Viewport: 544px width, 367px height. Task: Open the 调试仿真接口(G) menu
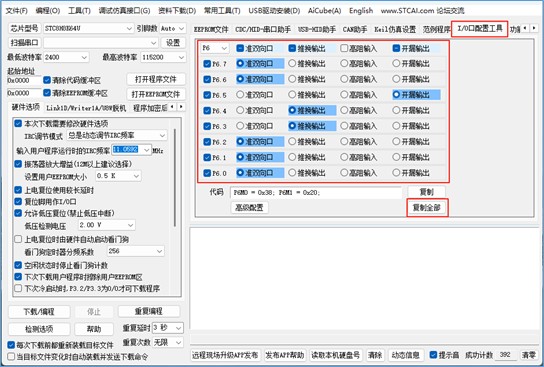pyautogui.click(x=124, y=11)
